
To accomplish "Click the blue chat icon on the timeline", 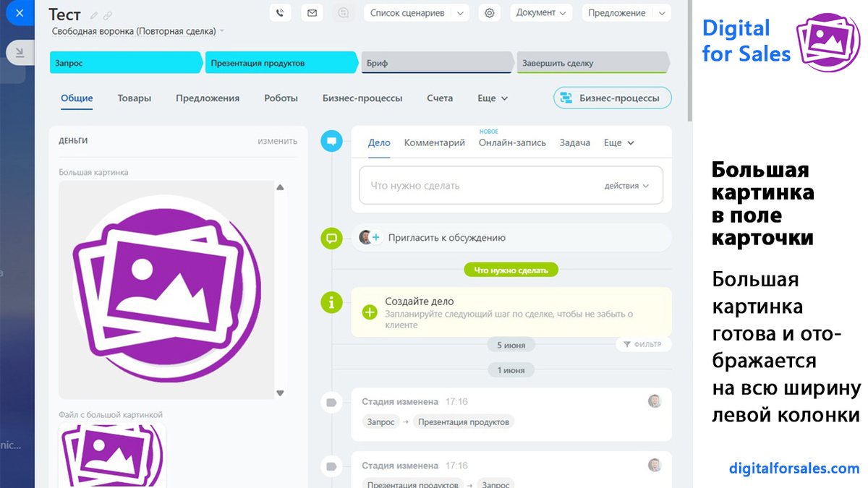I will pos(332,140).
